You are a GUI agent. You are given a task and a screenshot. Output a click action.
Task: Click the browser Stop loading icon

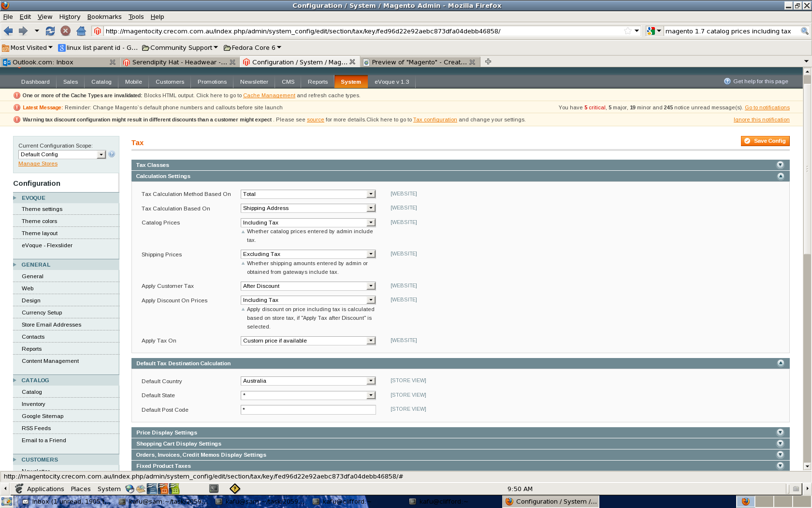65,31
